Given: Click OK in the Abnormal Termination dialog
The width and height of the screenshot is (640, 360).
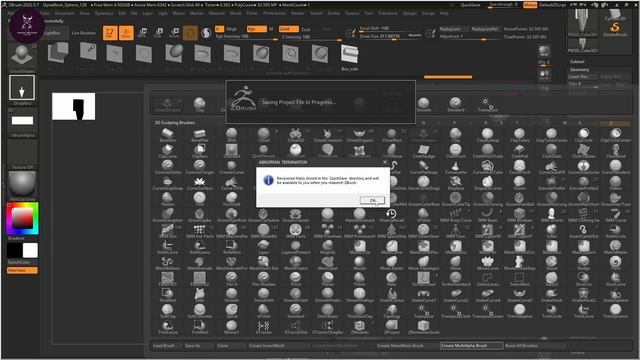Looking at the screenshot, I should click(372, 200).
